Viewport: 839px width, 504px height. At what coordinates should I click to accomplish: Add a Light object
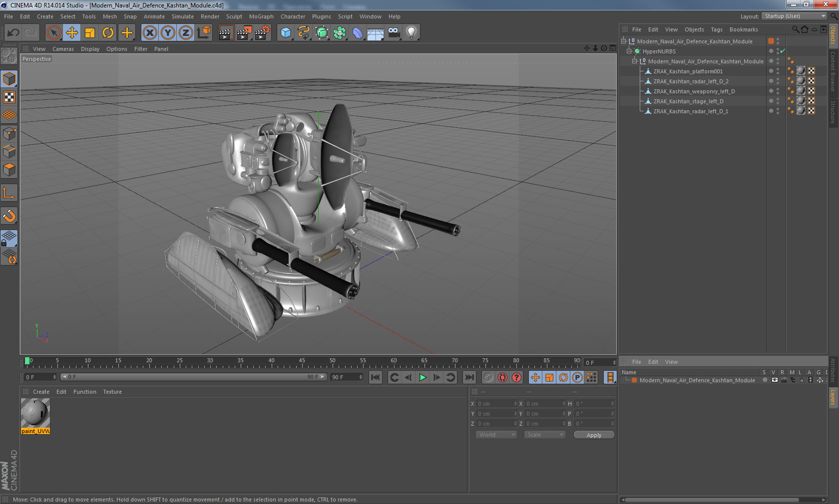point(412,33)
